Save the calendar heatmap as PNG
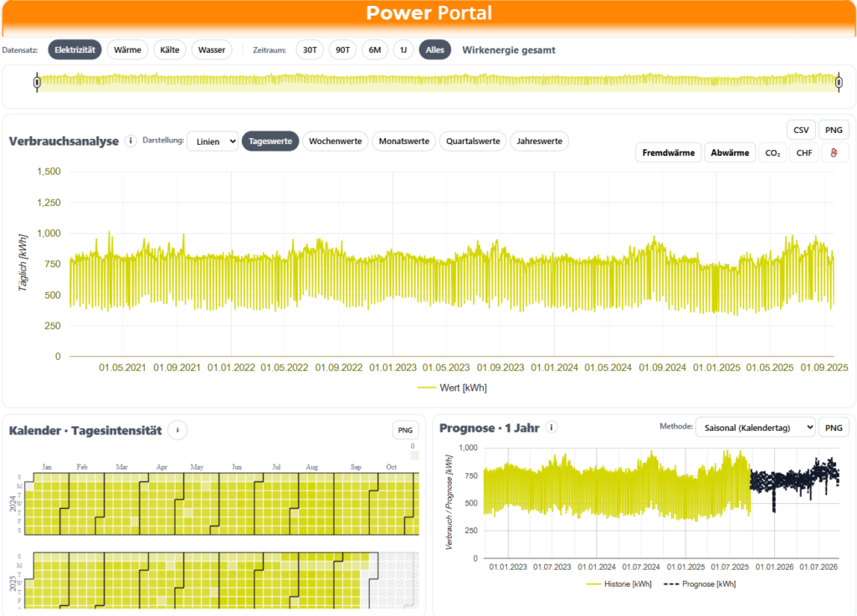The width and height of the screenshot is (857, 616). pos(405,430)
